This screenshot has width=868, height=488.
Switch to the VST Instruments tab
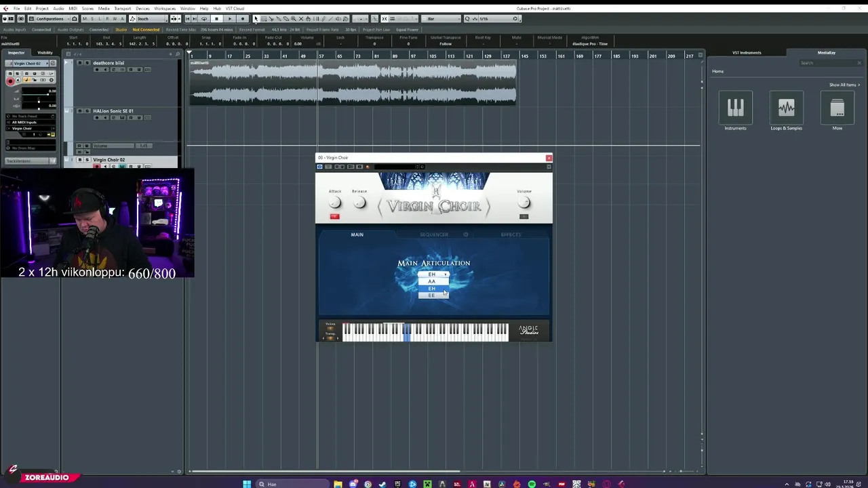[x=747, y=53]
